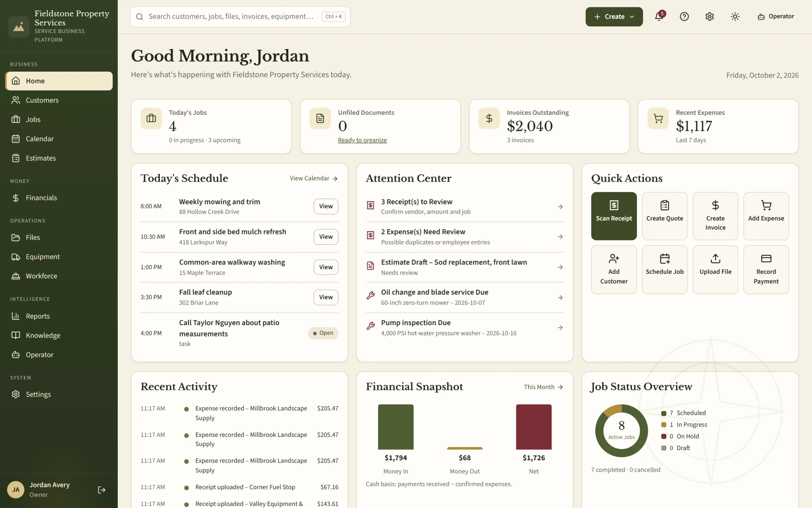Click Open status on Call Taylor Nguyen task
The image size is (812, 508).
tap(323, 333)
